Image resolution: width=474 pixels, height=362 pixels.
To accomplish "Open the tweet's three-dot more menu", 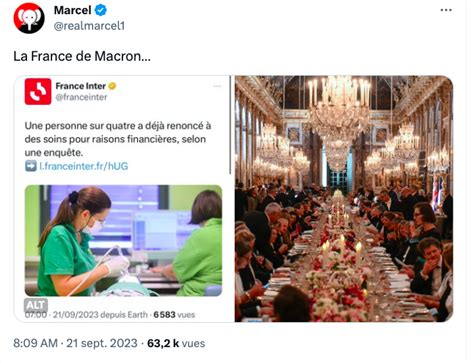I will point(446,10).
